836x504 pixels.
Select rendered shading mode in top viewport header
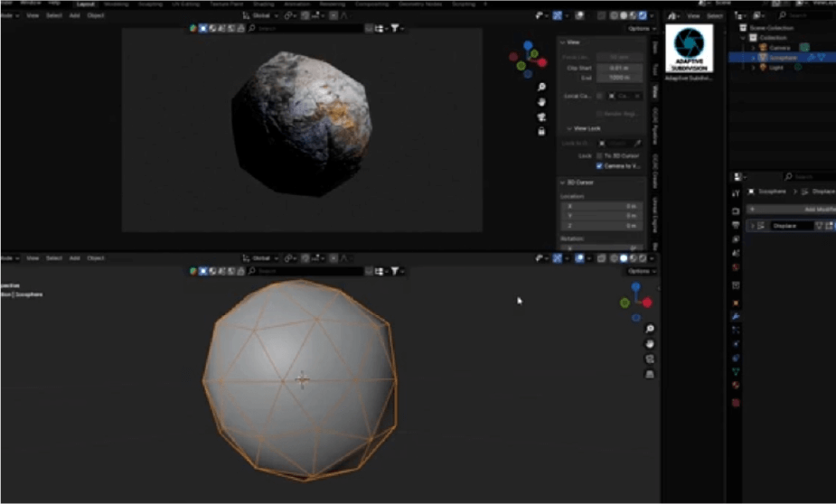click(x=643, y=15)
